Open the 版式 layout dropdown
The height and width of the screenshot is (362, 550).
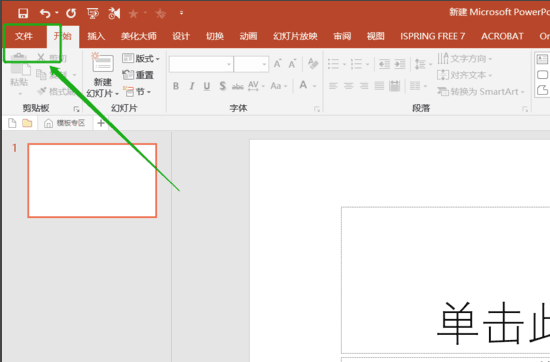141,59
